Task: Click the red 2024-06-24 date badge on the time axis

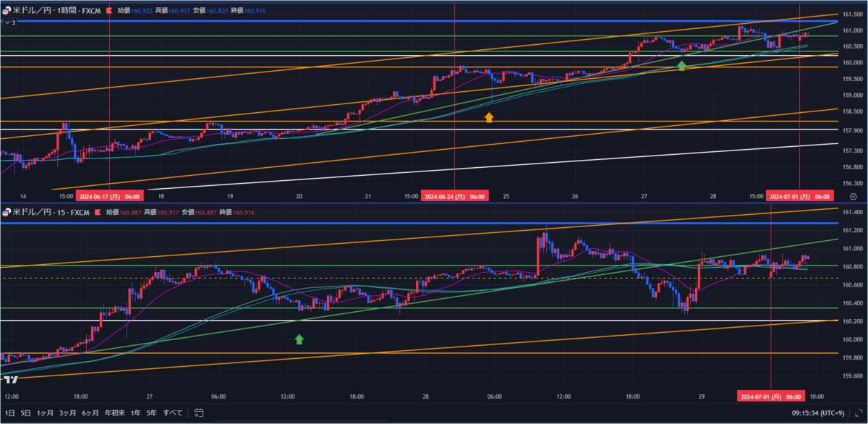Action: tap(454, 195)
